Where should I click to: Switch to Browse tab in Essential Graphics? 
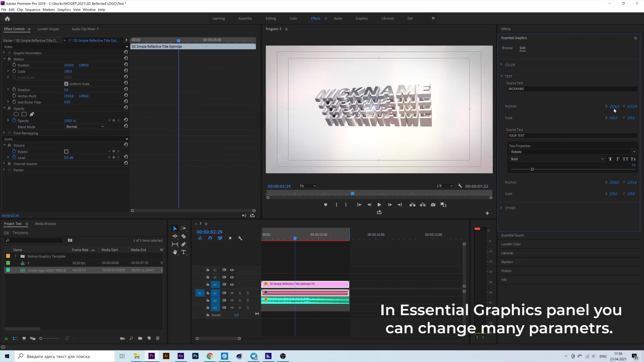pos(507,48)
